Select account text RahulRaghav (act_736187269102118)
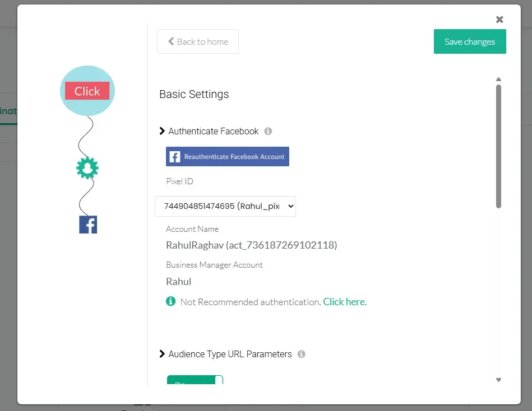Screen dimensions: 532x411 [251, 245]
